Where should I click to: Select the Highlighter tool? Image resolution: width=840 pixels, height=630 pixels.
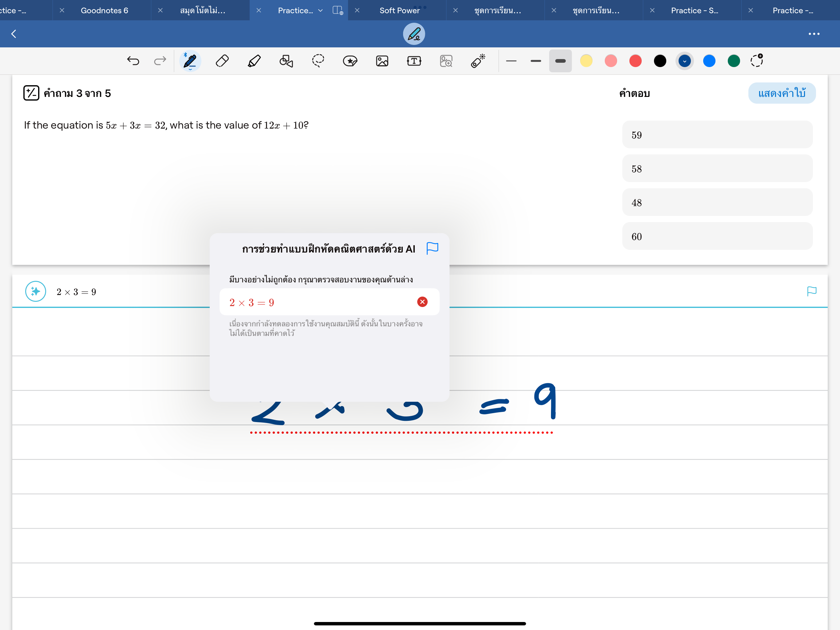point(254,61)
